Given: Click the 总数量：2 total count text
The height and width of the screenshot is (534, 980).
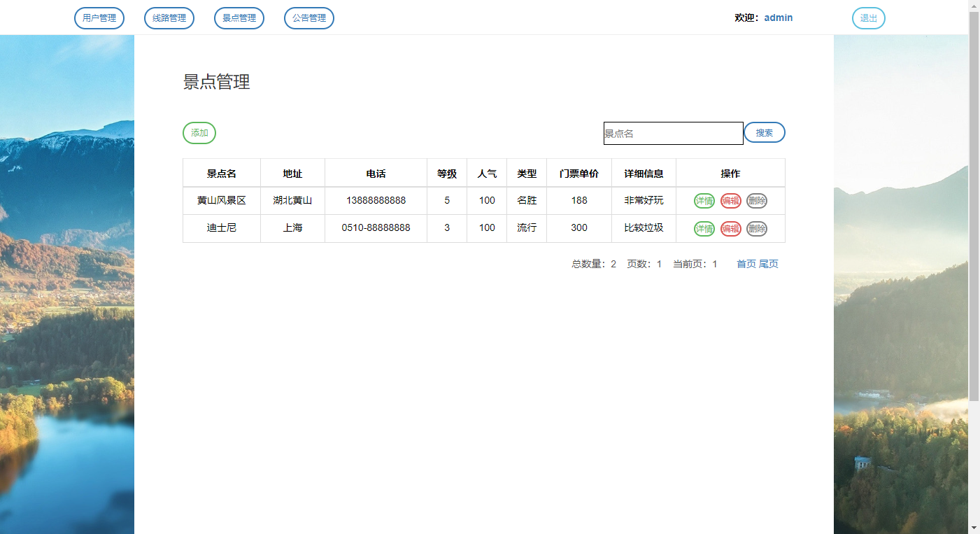Looking at the screenshot, I should click(x=594, y=264).
